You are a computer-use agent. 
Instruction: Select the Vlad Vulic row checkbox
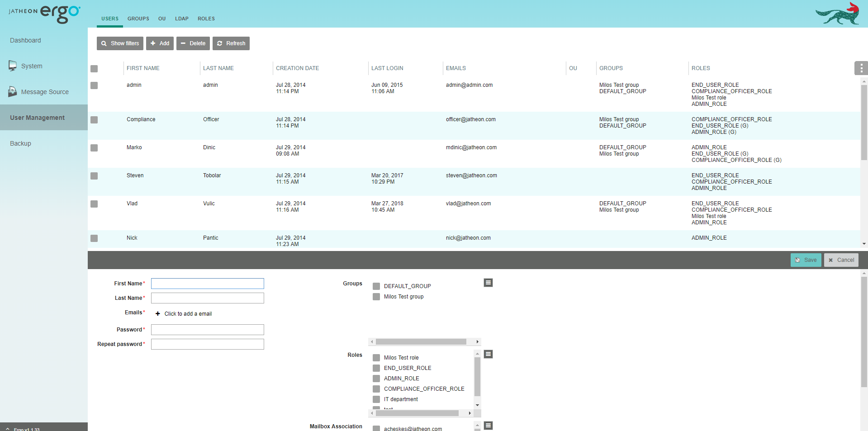[94, 204]
